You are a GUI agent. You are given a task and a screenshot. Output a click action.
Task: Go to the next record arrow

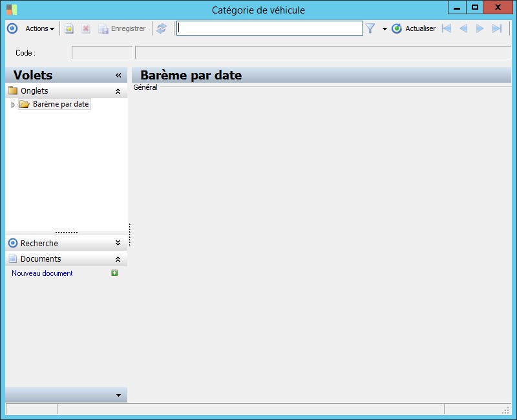point(480,28)
